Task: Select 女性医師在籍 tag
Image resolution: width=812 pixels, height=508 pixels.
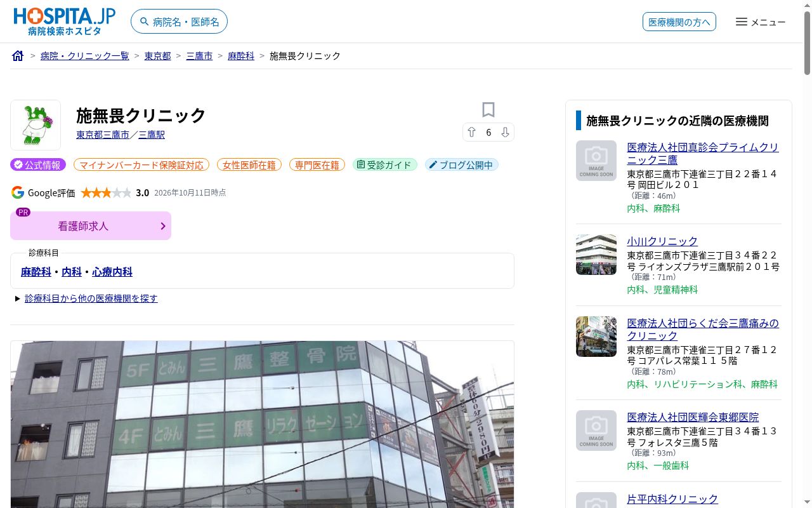Action: (249, 165)
